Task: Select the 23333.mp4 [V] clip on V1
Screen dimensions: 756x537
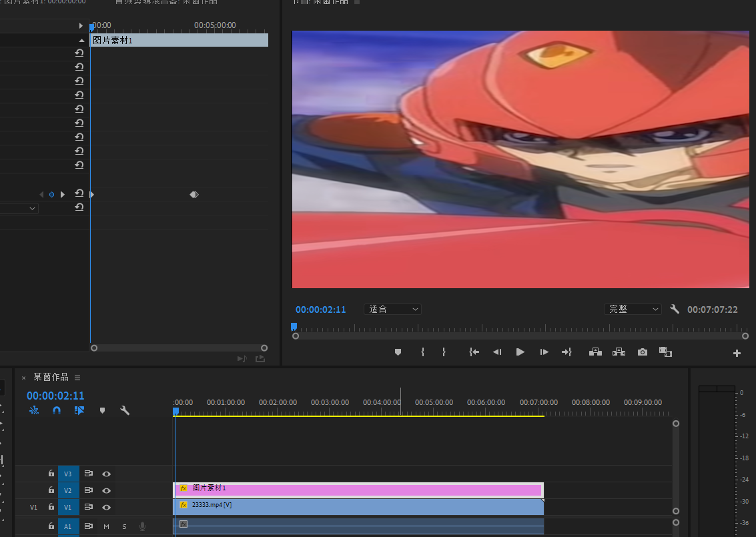Action: coord(358,506)
